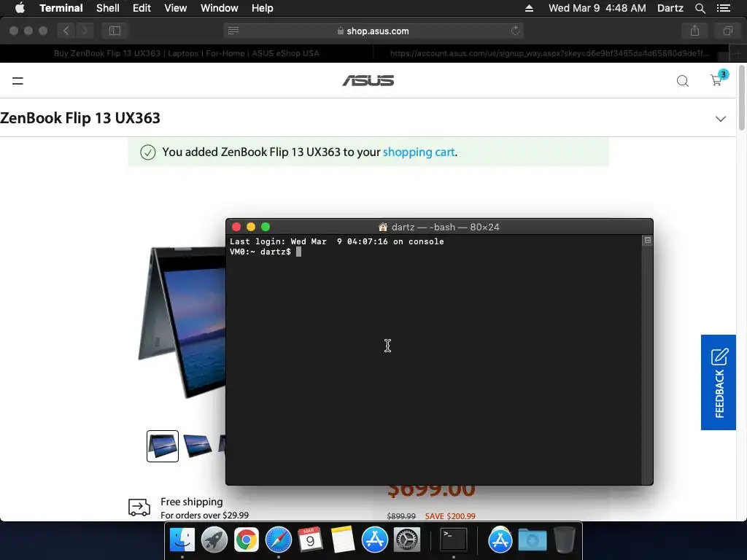Open Launchpad from the Dock

[x=214, y=540]
